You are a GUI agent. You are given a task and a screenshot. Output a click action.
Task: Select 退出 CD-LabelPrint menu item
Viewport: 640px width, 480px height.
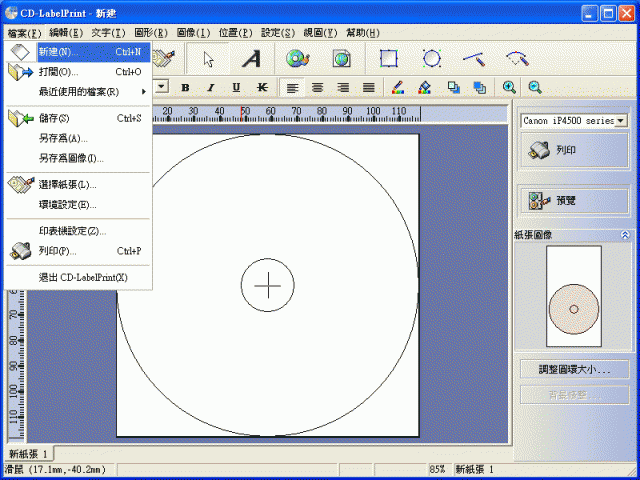click(x=82, y=277)
